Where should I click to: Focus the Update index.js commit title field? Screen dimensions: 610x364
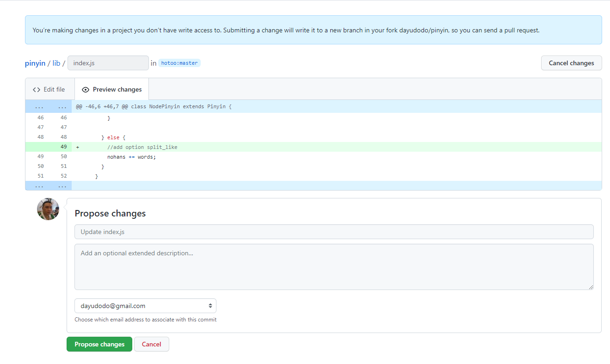pos(334,232)
